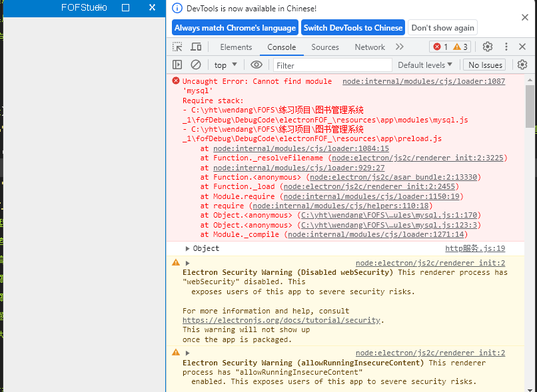The width and height of the screenshot is (537, 392).
Task: Open the loader:1087 source link
Action: pos(424,81)
